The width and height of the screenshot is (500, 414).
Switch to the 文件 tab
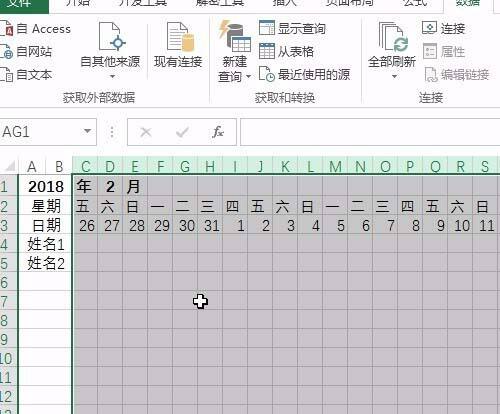click(24, 4)
